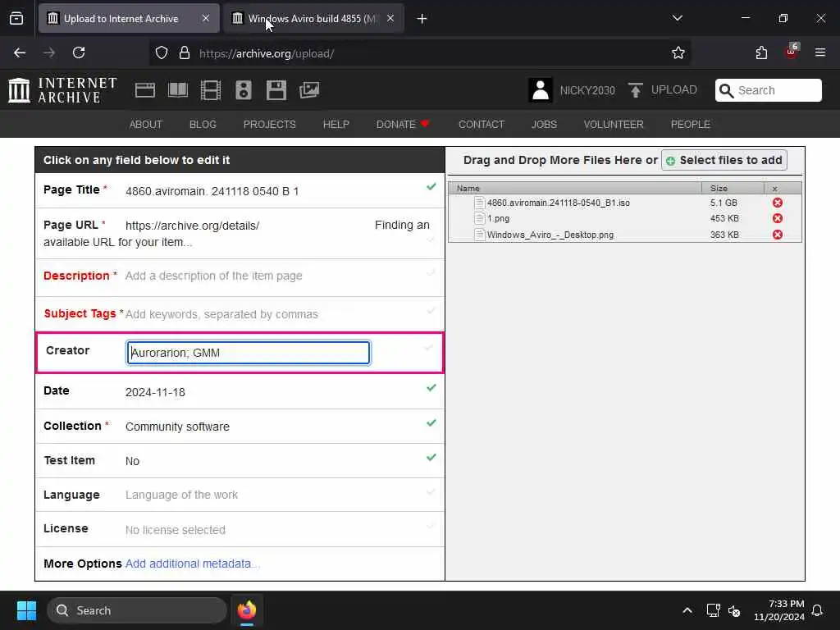
Task: Choose license from No license selected
Action: click(176, 530)
